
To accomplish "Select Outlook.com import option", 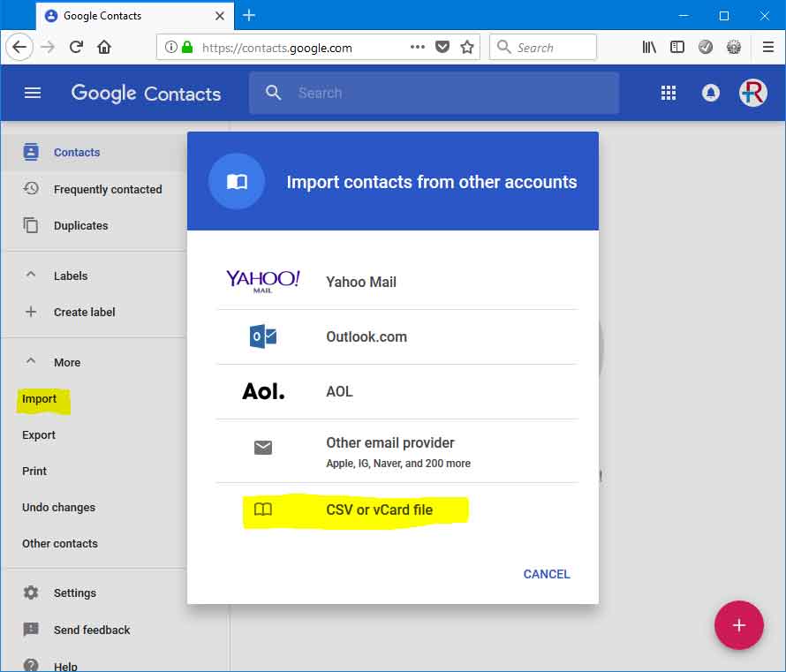I will coord(397,336).
